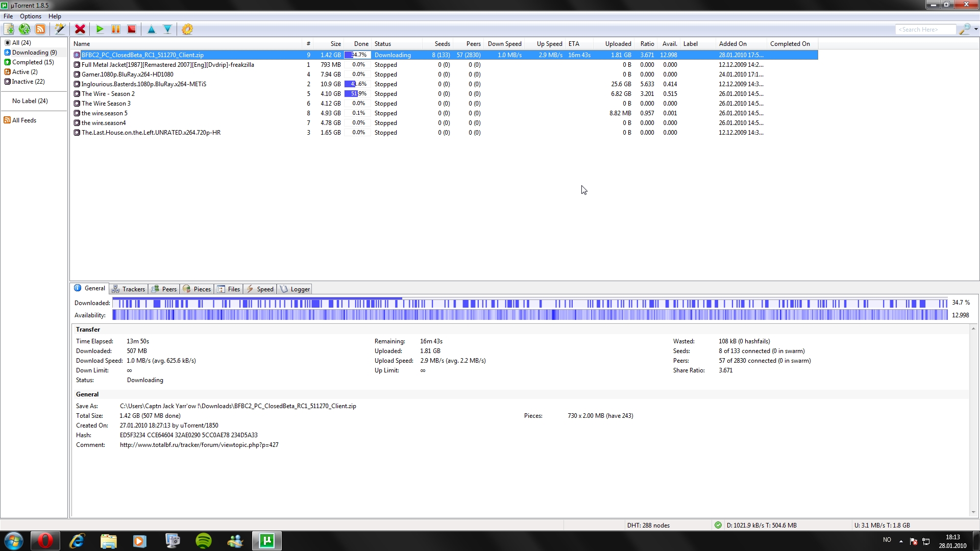The image size is (980, 551).
Task: Select Inglourious.Basterds torrent row
Action: 444,84
